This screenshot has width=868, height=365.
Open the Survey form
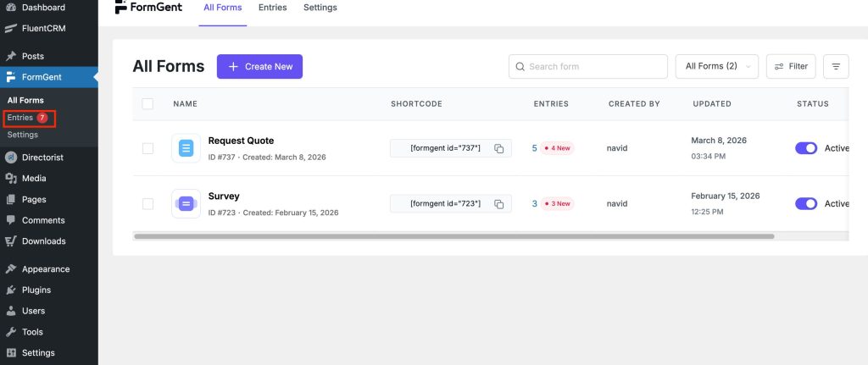[x=224, y=196]
